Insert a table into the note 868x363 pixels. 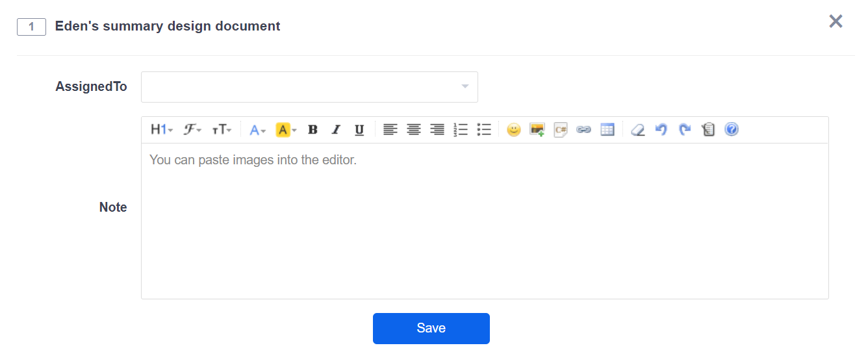[607, 130]
